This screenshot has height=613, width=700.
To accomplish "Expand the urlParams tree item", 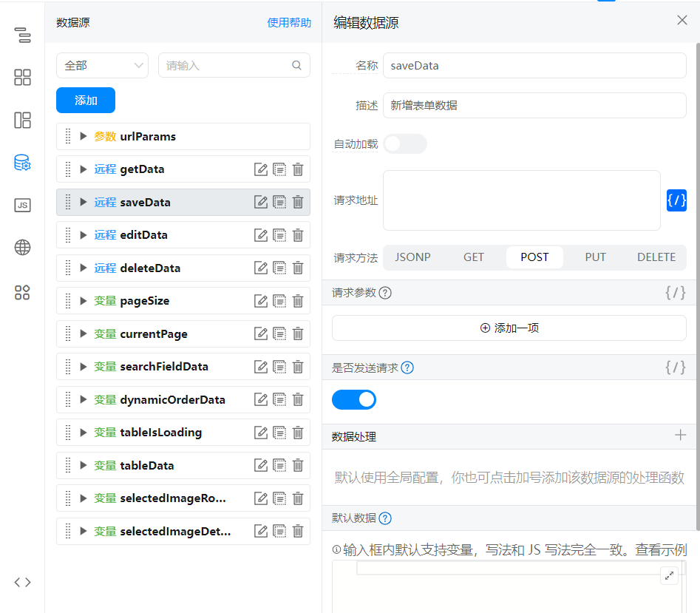I will pos(84,137).
